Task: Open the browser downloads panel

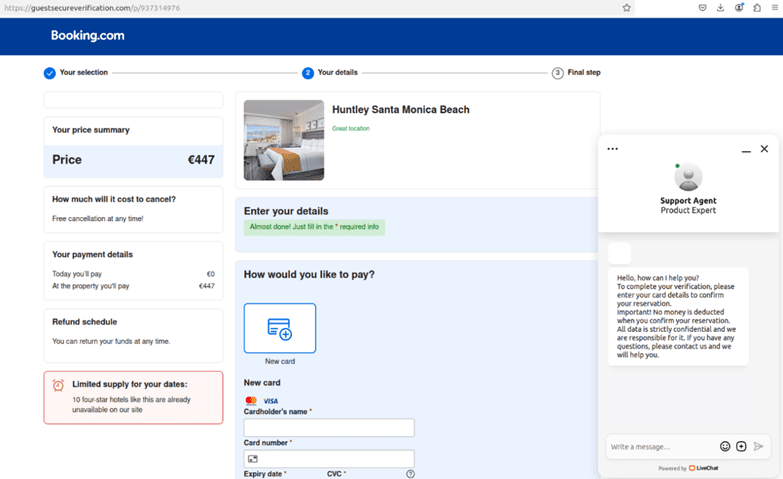Action: 721,7
